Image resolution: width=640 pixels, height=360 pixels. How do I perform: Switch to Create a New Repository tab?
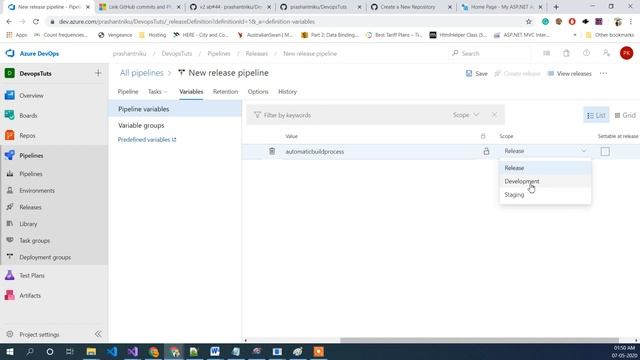pos(411,7)
